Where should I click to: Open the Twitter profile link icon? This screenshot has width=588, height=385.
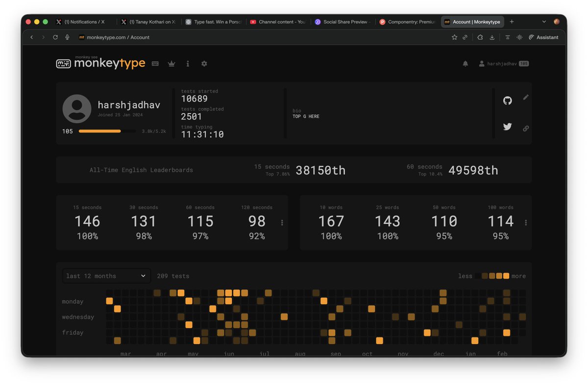508,127
